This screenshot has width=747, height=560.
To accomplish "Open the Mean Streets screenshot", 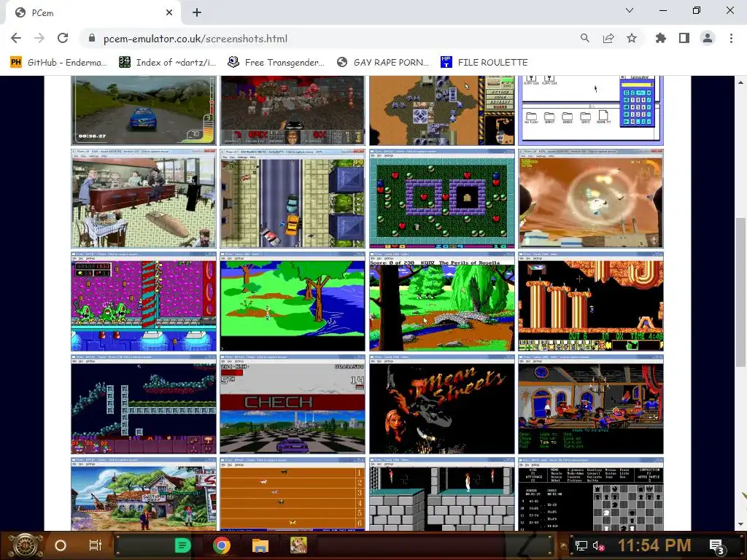I will click(x=441, y=404).
